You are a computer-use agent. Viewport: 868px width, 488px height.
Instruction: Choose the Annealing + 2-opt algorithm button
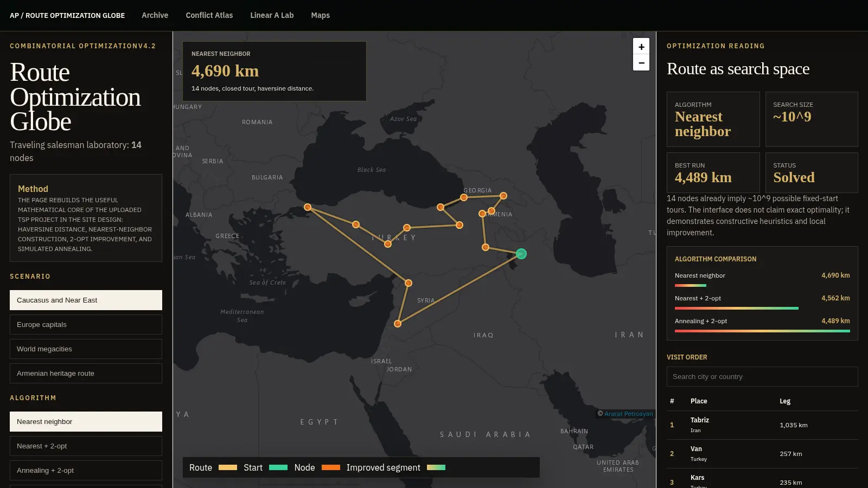[x=86, y=470]
